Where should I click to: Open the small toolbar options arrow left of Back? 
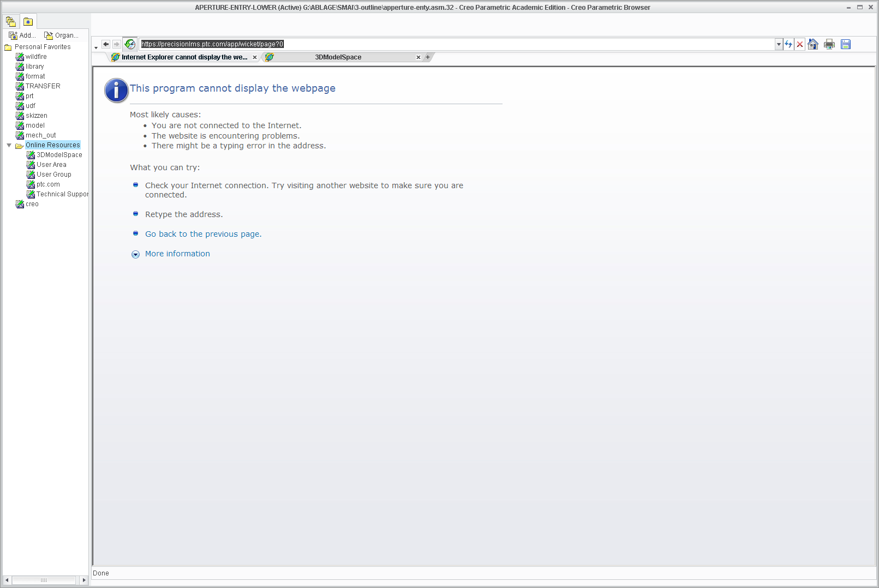(x=96, y=48)
